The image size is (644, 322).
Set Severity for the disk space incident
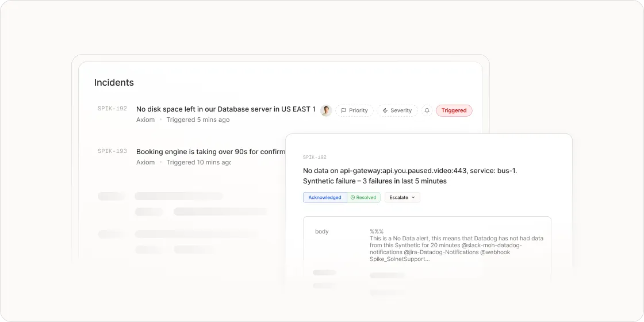(397, 110)
